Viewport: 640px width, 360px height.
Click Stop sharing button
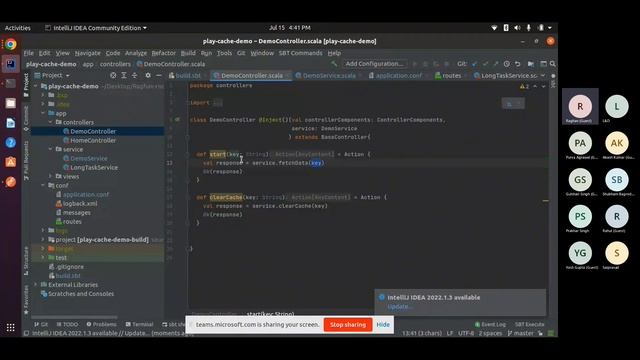click(x=348, y=325)
